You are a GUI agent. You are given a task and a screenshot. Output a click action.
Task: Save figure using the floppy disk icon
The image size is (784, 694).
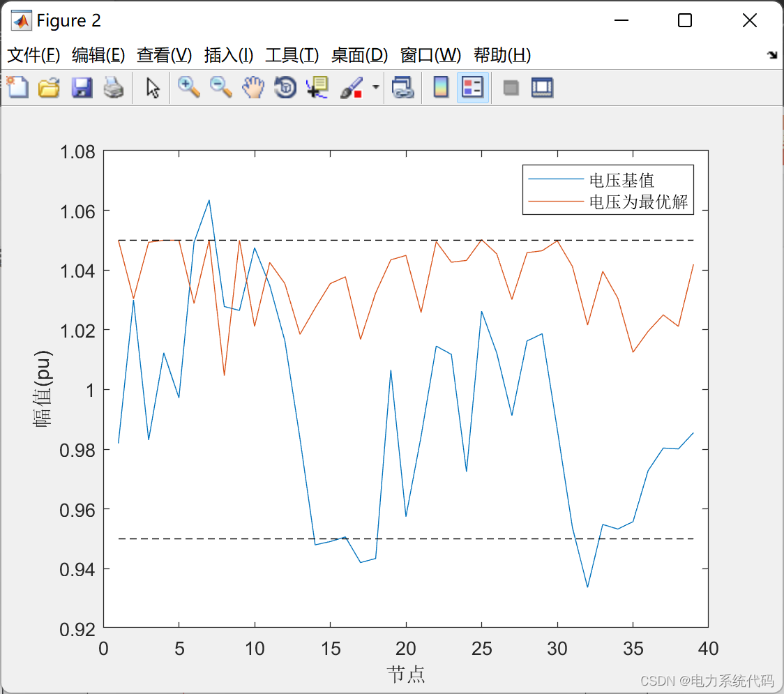[82, 87]
